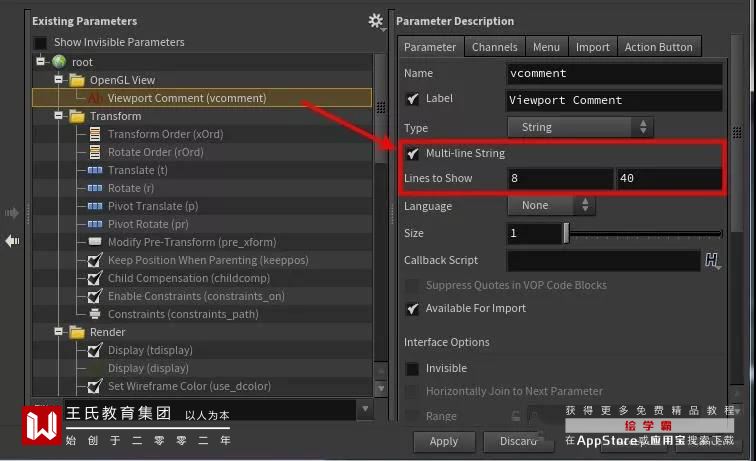
Task: Collapse the Render folder
Action: pyautogui.click(x=58, y=331)
